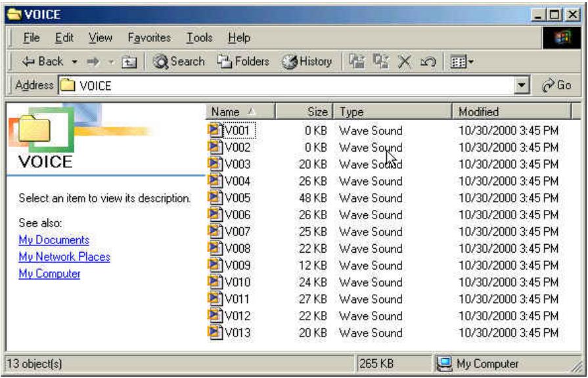
Task: Select the V009 wave file icon
Action: 214,265
